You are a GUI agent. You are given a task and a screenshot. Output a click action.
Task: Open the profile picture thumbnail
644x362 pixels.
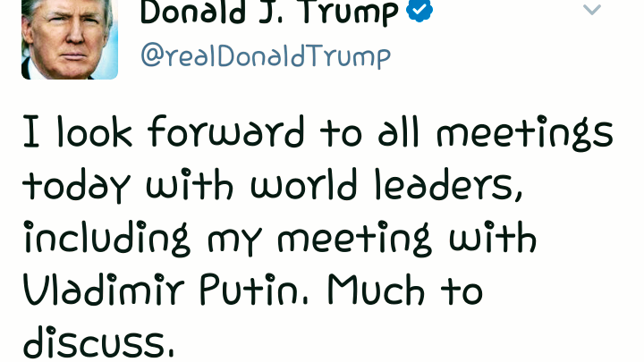70,38
